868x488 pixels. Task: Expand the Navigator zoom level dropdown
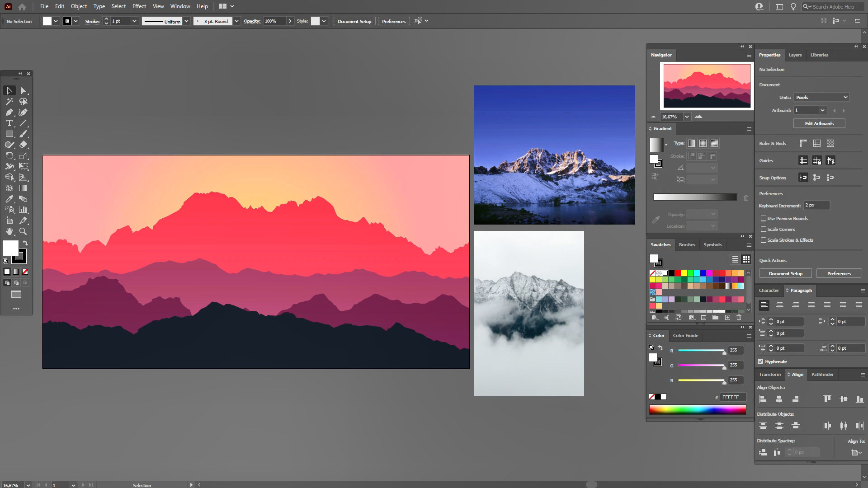[x=687, y=117]
